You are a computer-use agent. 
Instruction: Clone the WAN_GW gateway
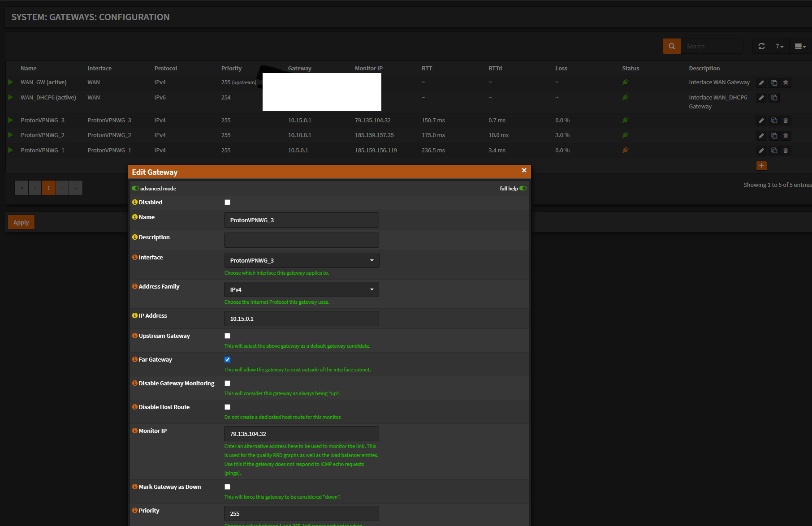click(x=774, y=83)
